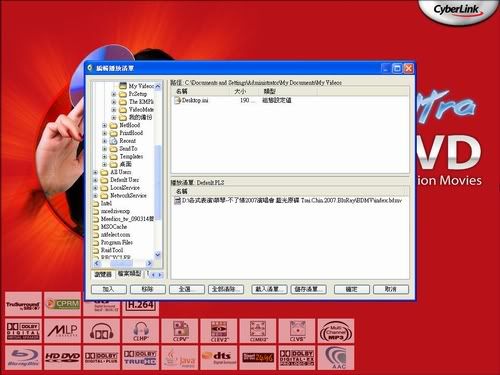Image resolution: width=500 pixels, height=375 pixels.
Task: Click the 全部清除 button
Action: tap(226, 289)
